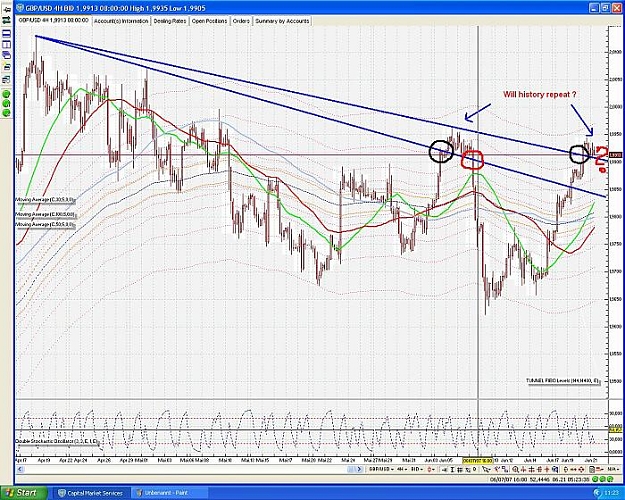Image resolution: width=625 pixels, height=500 pixels.
Task: Click the four-way move icon in chart toolbar
Action: pos(581,469)
